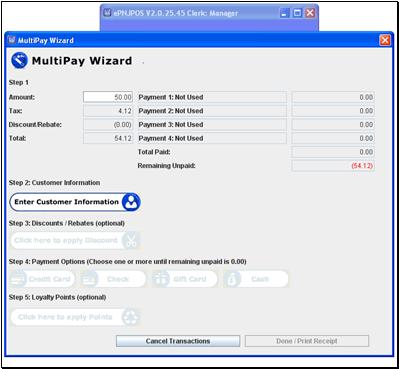The image size is (399, 369).
Task: Click the MultiPay Wizard title bar icon
Action: pos(12,40)
